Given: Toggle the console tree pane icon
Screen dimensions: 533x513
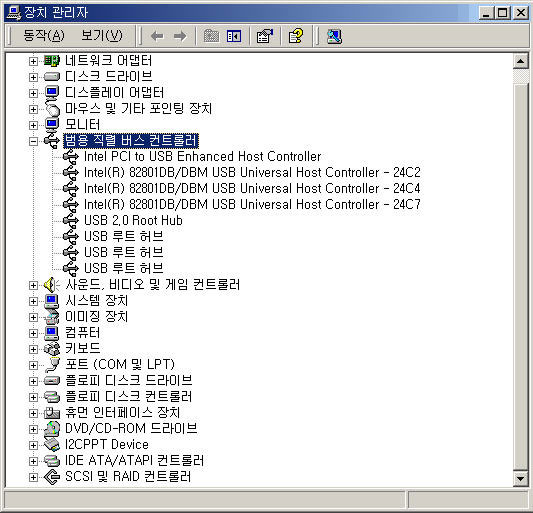Looking at the screenshot, I should coord(234,36).
